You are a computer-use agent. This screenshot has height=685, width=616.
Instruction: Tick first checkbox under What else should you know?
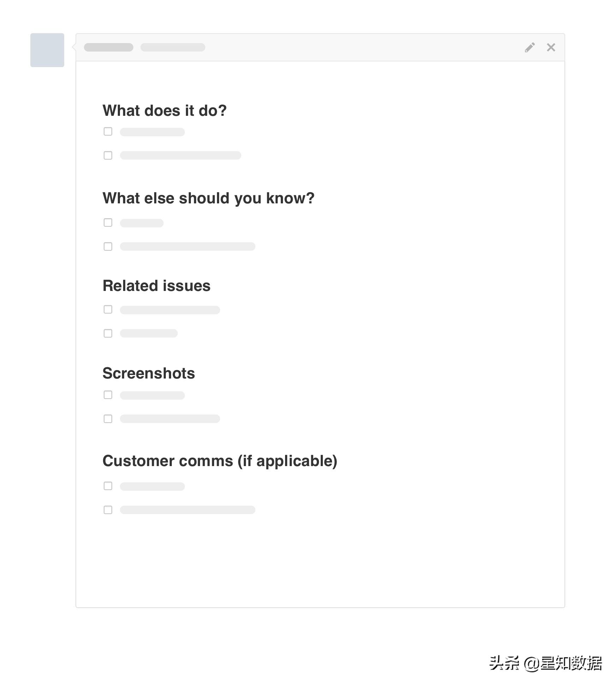(108, 222)
